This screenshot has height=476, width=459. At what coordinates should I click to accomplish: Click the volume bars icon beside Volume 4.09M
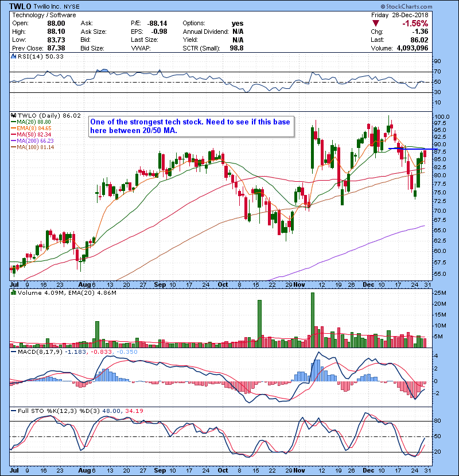tap(14, 292)
